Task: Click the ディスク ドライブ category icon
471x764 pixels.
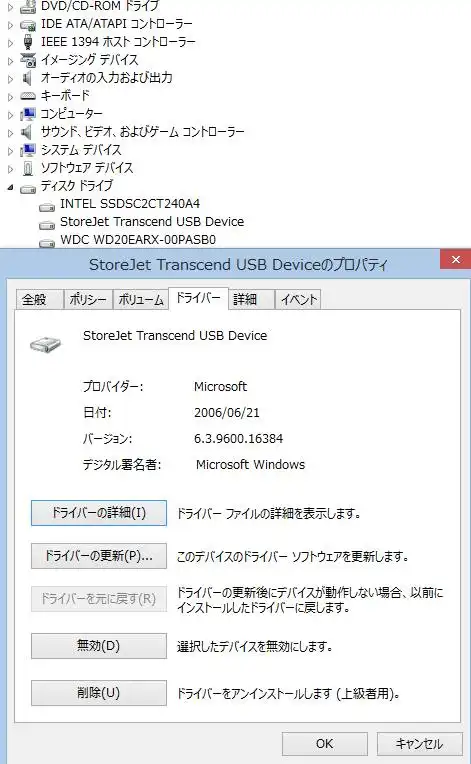Action: [28, 188]
